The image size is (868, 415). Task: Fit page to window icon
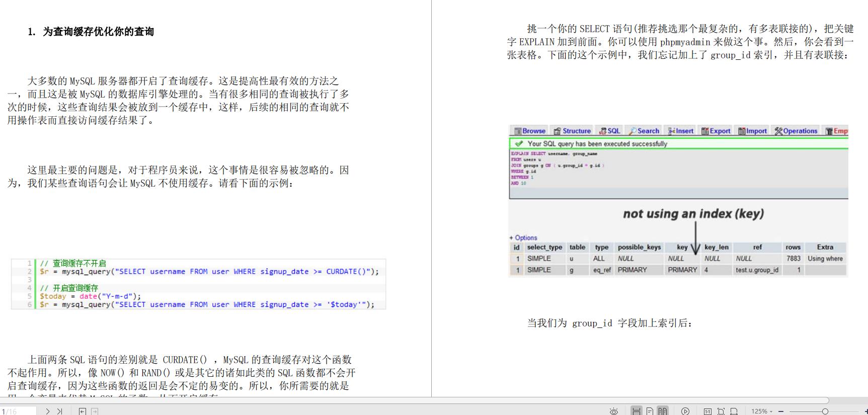721,411
